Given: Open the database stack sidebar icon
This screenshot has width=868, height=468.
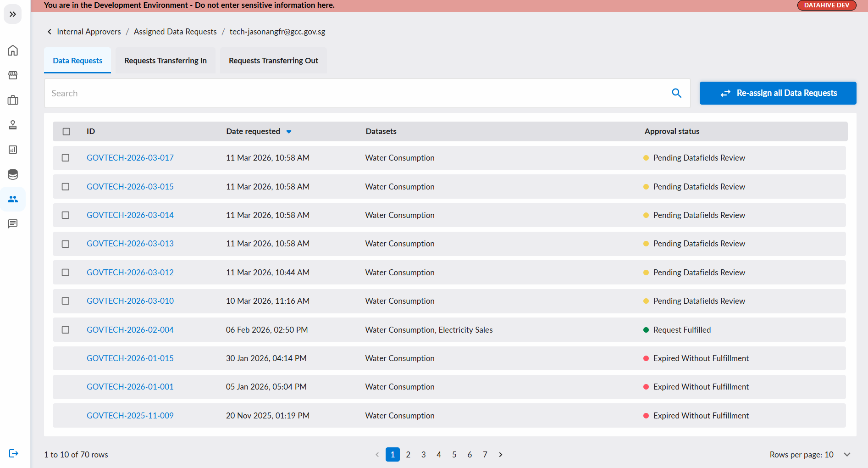Looking at the screenshot, I should (x=13, y=174).
